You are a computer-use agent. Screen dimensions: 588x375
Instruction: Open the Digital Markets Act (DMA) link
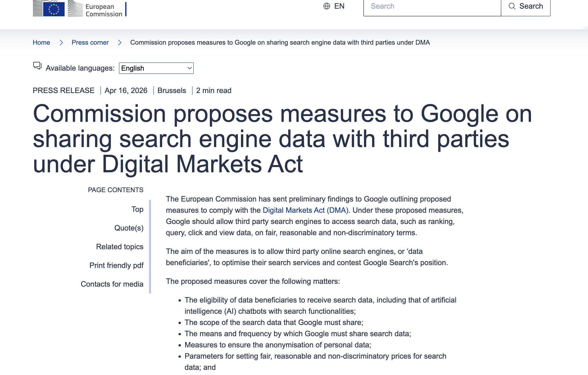[305, 210]
